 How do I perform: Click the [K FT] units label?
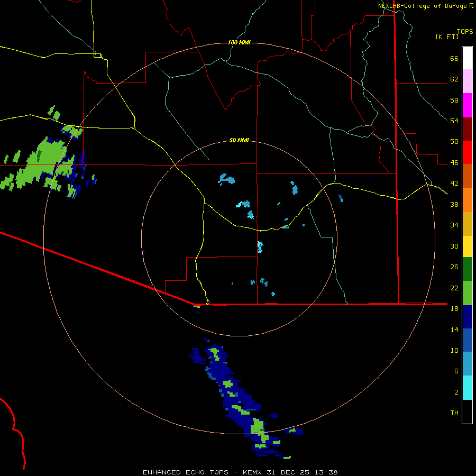(447, 37)
